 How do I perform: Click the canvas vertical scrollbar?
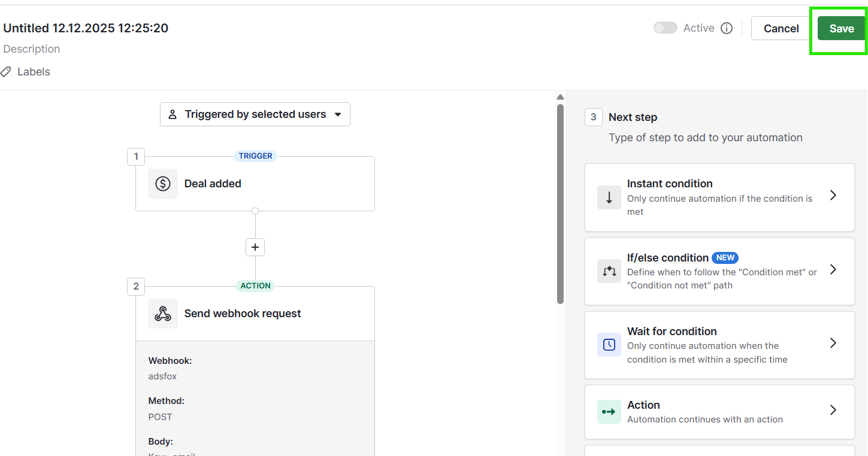[x=560, y=203]
